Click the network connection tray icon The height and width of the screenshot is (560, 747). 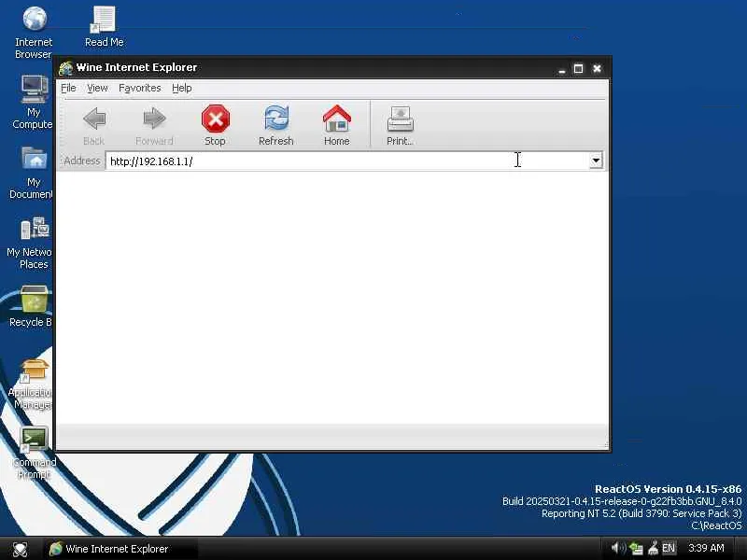[x=636, y=549]
